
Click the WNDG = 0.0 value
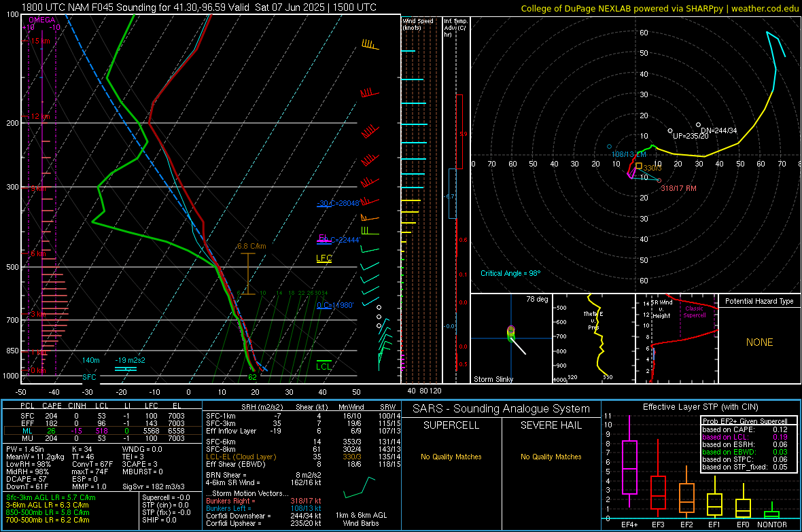[142, 449]
